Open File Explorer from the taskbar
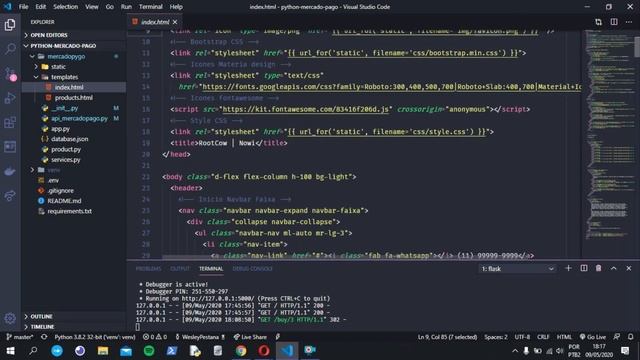 [103, 351]
